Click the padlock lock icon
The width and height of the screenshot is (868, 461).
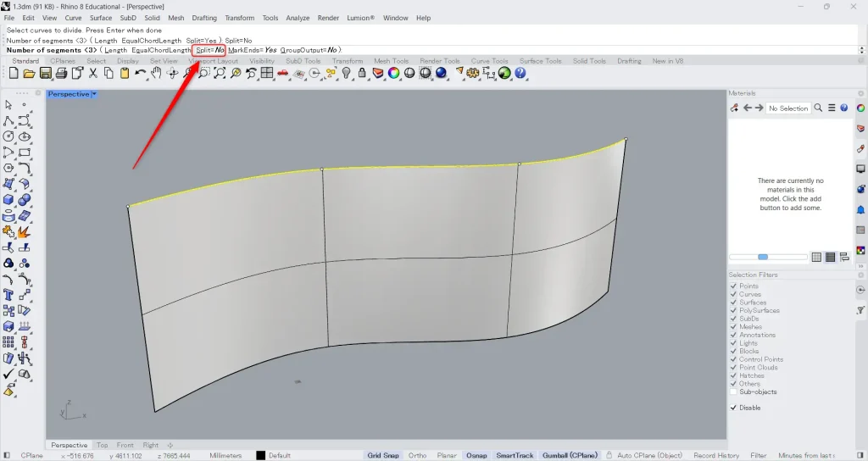click(362, 73)
